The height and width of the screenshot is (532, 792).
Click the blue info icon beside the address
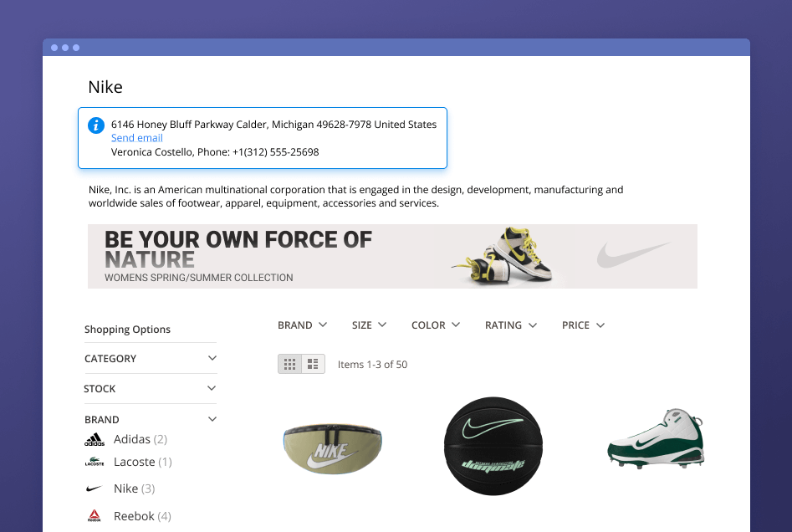(96, 125)
